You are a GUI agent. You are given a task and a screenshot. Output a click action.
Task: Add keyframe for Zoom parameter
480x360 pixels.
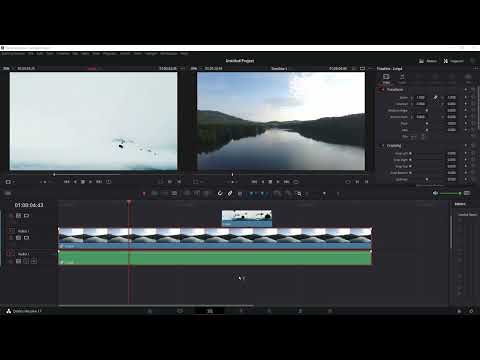point(466,98)
